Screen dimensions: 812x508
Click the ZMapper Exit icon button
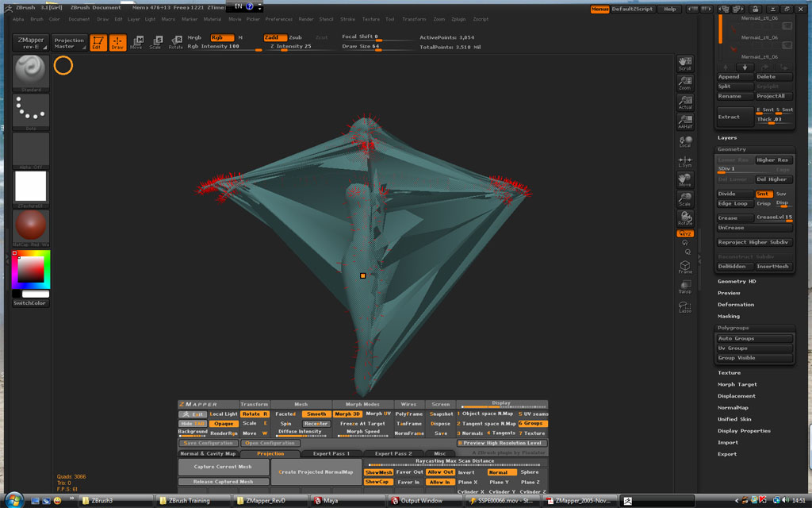pos(193,414)
